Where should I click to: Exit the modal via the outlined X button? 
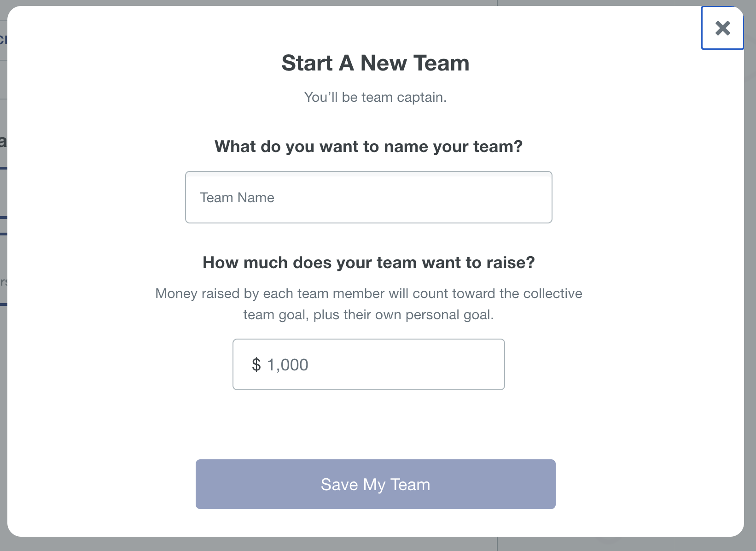click(722, 28)
